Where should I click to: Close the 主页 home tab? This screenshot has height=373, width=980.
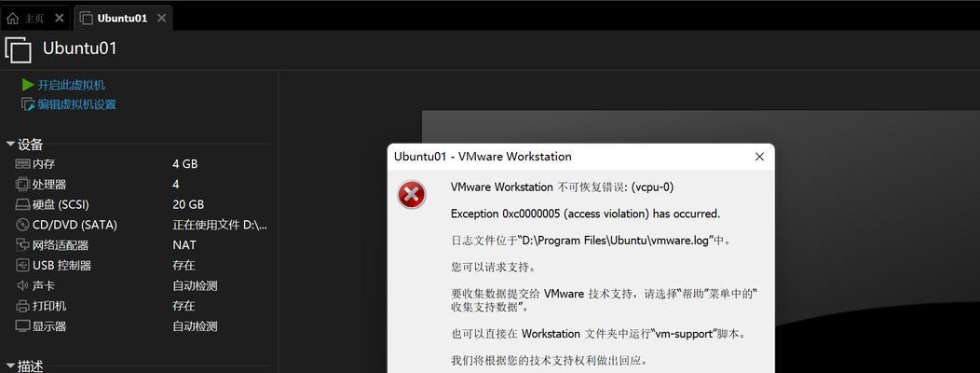(60, 18)
